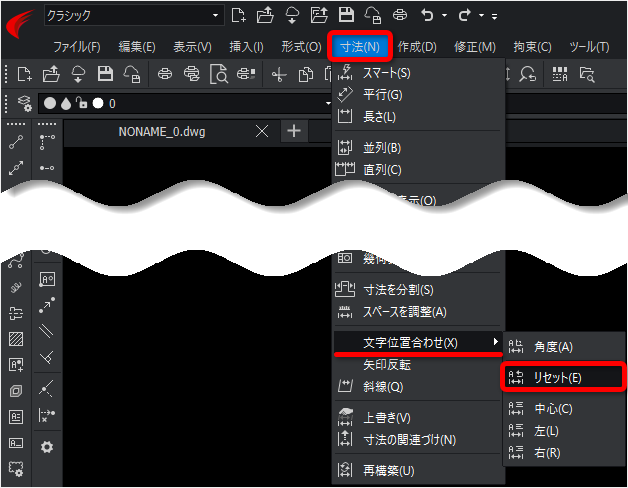Expand the 文字位置合わせ(X) submenu arrow

point(495,342)
